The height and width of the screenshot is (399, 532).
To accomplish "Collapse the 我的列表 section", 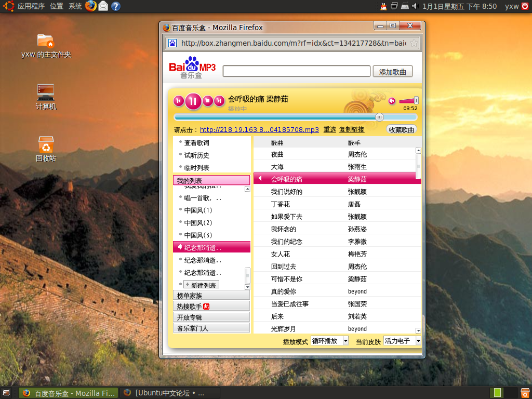I will point(211,180).
